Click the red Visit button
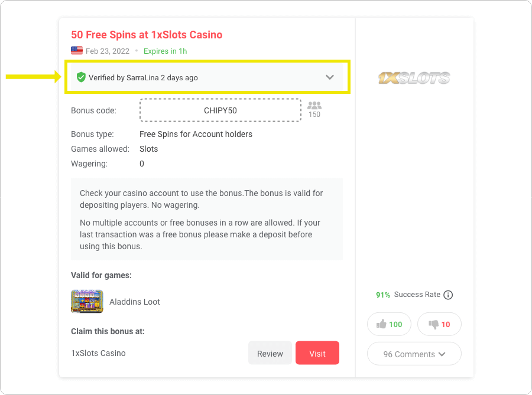The width and height of the screenshot is (532, 395). tap(317, 352)
